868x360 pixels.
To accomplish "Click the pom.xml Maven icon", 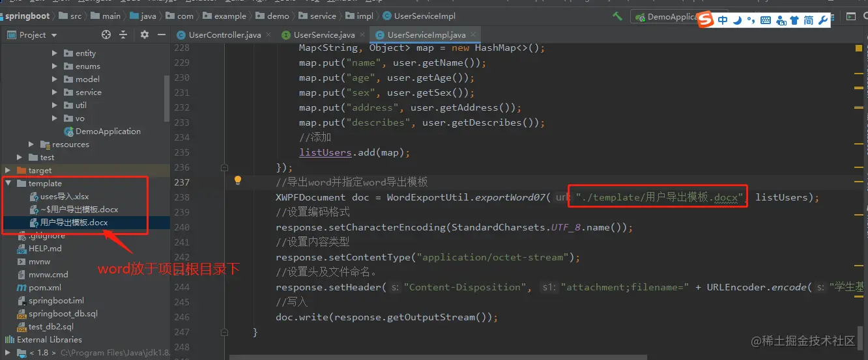I will 22,287.
